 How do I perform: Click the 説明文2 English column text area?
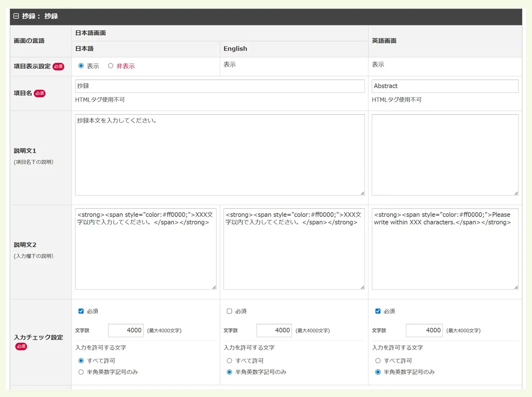(x=293, y=249)
